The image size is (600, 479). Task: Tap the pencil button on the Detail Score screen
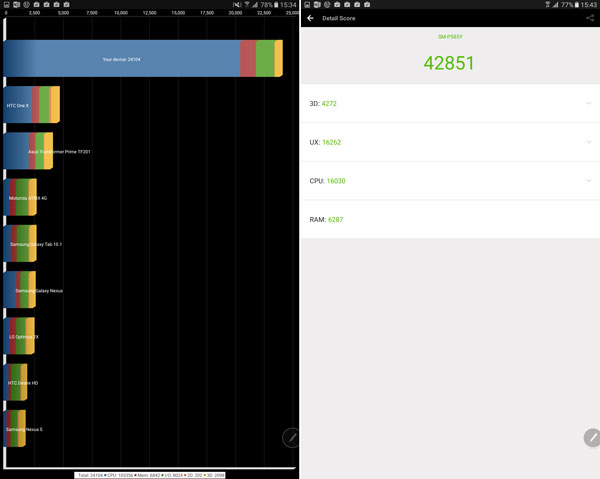592,437
